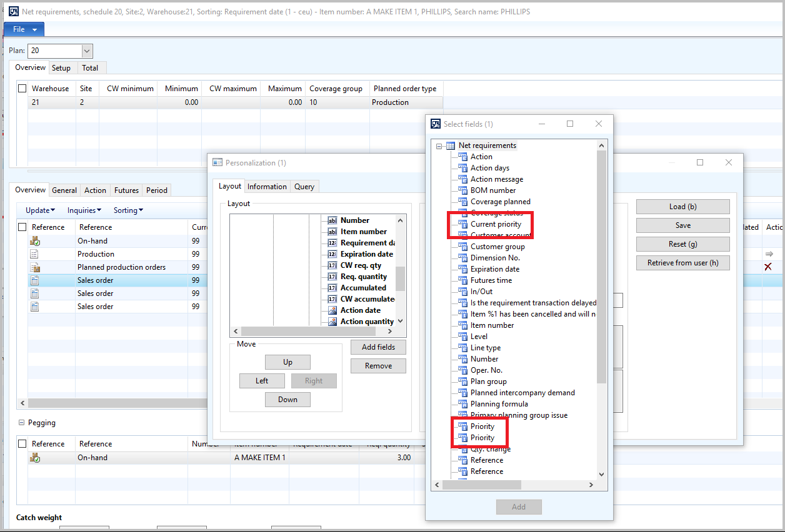Click the Personalization window title icon
The width and height of the screenshot is (785, 532).
point(217,163)
